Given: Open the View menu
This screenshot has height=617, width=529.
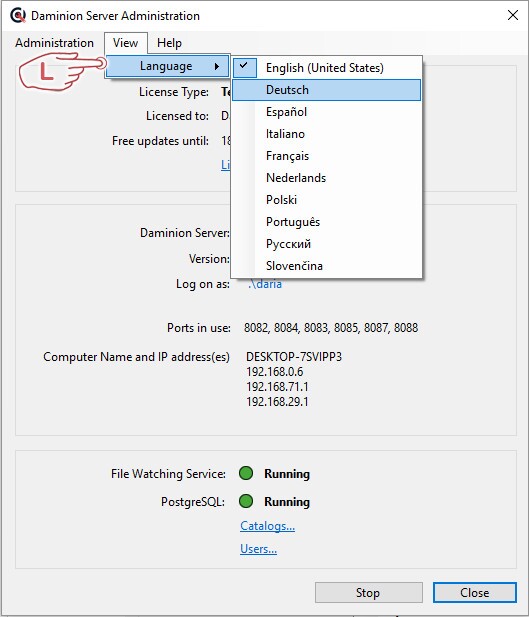Looking at the screenshot, I should click(125, 43).
